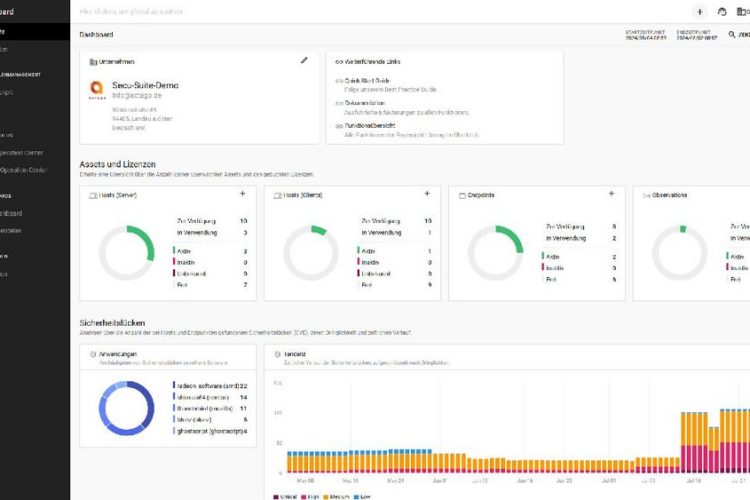
Task: Toggle the Medium series in the Tendenz legend
Action: 336,497
